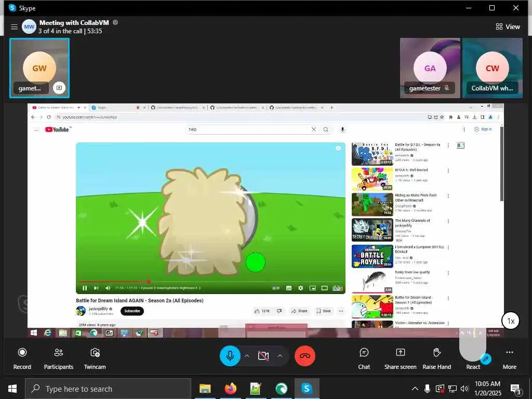The width and height of the screenshot is (532, 399).
Task: Open File Explorer from the taskbar
Action: pos(205,389)
